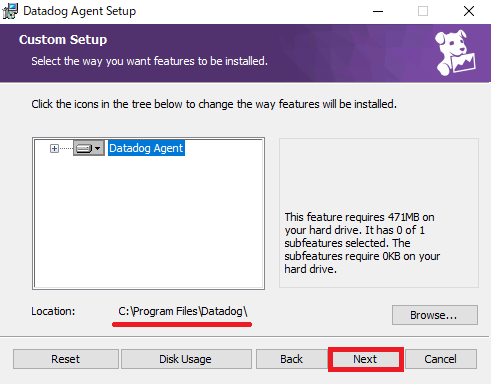Minimize the Datadog Agent Setup window
Screen dimensions: 491x384
(x=378, y=11)
